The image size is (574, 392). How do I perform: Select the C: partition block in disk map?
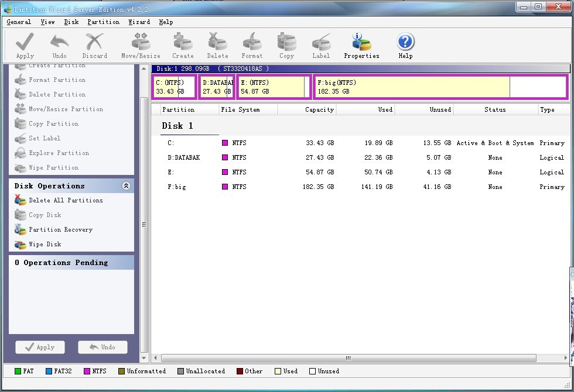[175, 87]
